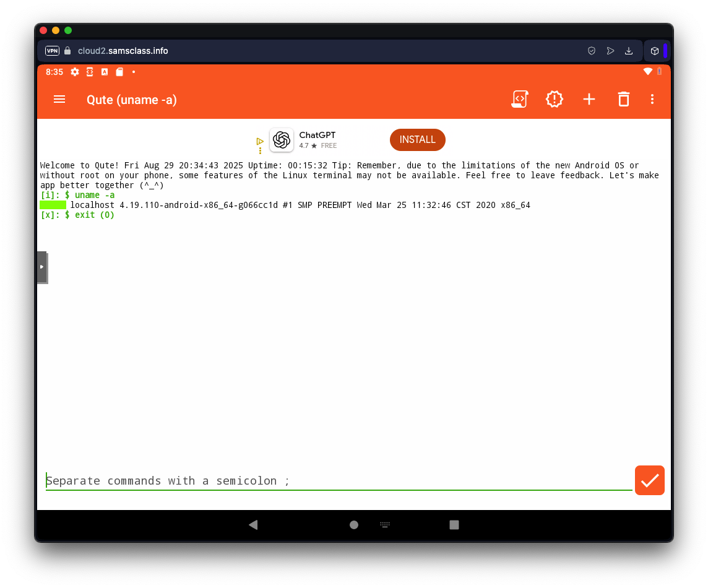Select the 'uname -a' command line
708x588 pixels.
[77, 195]
